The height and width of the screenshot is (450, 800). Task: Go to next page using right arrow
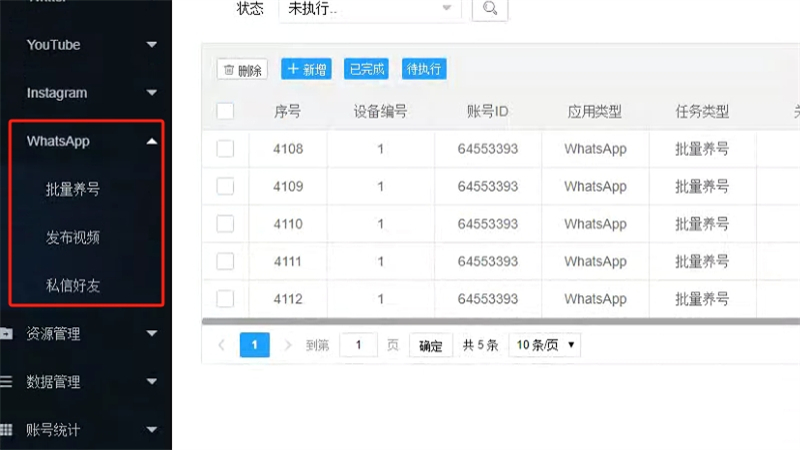288,346
